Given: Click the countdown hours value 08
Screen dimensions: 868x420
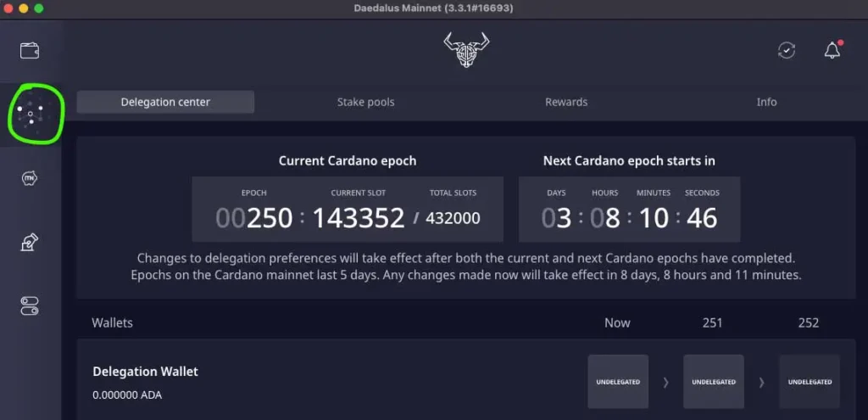Looking at the screenshot, I should (605, 218).
